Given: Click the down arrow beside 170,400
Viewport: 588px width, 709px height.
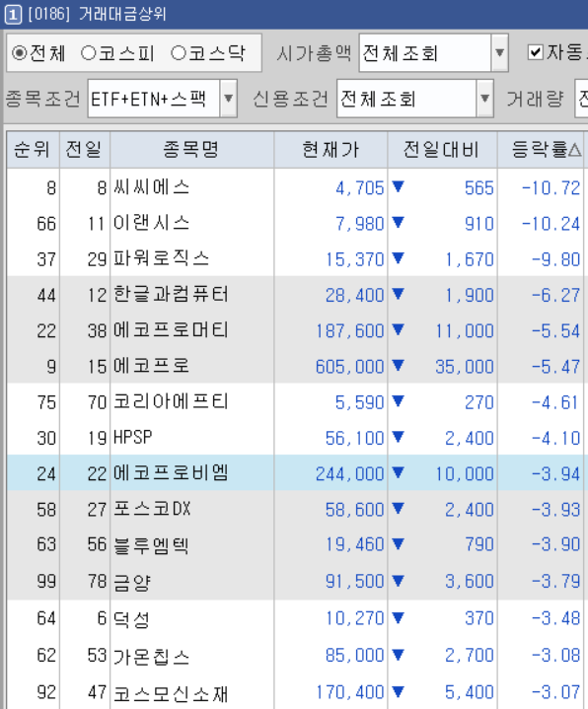Looking at the screenshot, I should [398, 691].
